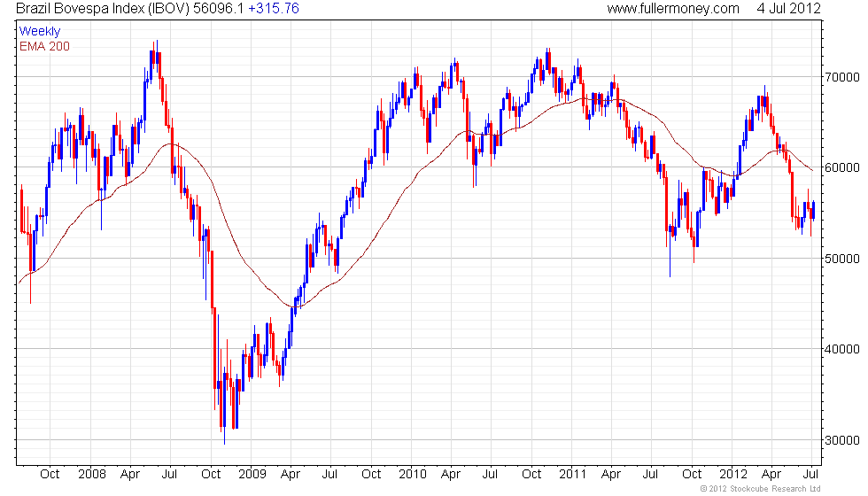The width and height of the screenshot is (868, 496).
Task: Click the 40000 y-axis label
Action: click(x=842, y=349)
